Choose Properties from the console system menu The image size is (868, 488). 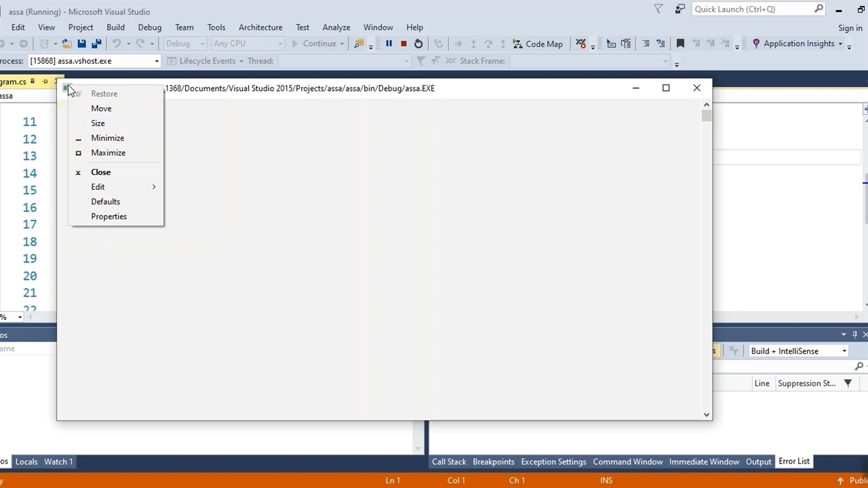pos(108,216)
